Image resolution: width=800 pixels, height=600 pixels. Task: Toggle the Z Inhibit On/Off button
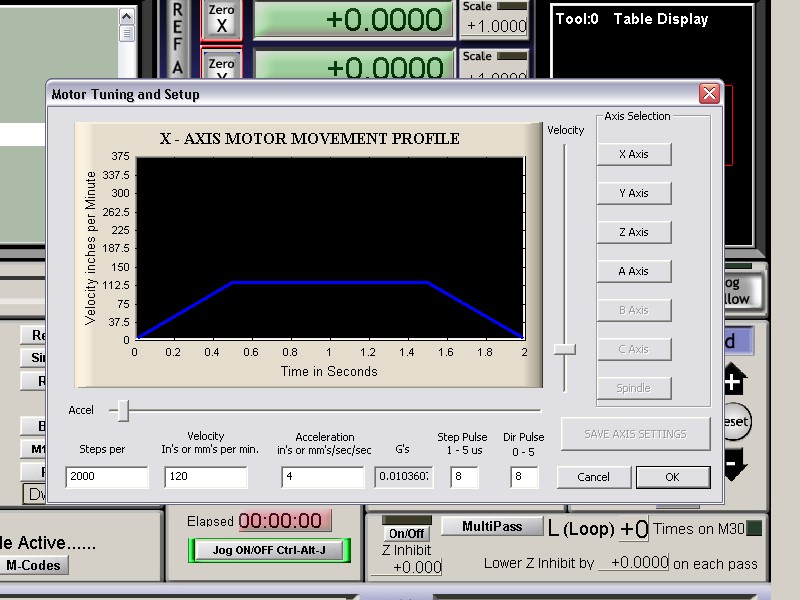coord(406,533)
